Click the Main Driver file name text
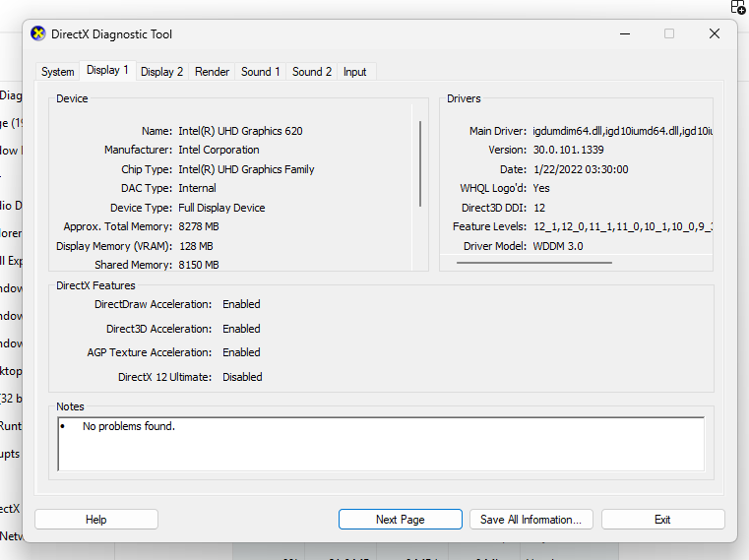Image resolution: width=749 pixels, height=560 pixels. pyautogui.click(x=622, y=131)
